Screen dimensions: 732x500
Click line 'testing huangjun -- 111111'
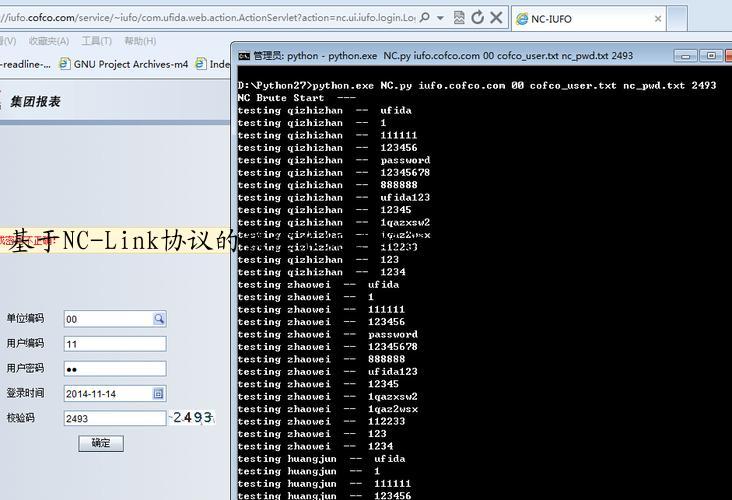(x=324, y=484)
